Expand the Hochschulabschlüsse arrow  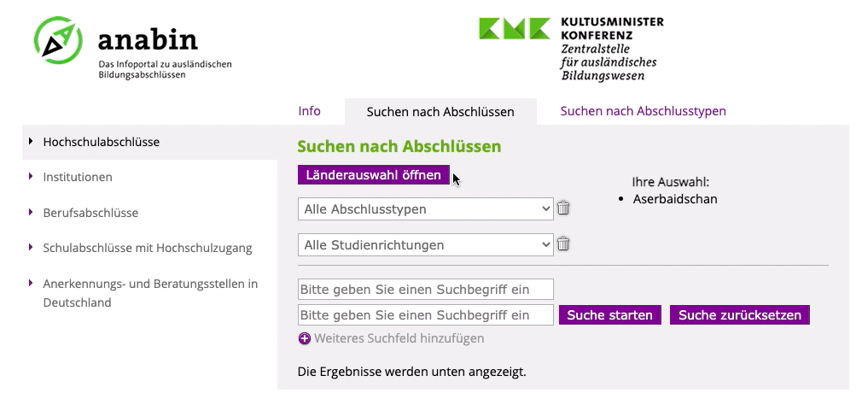click(x=31, y=142)
